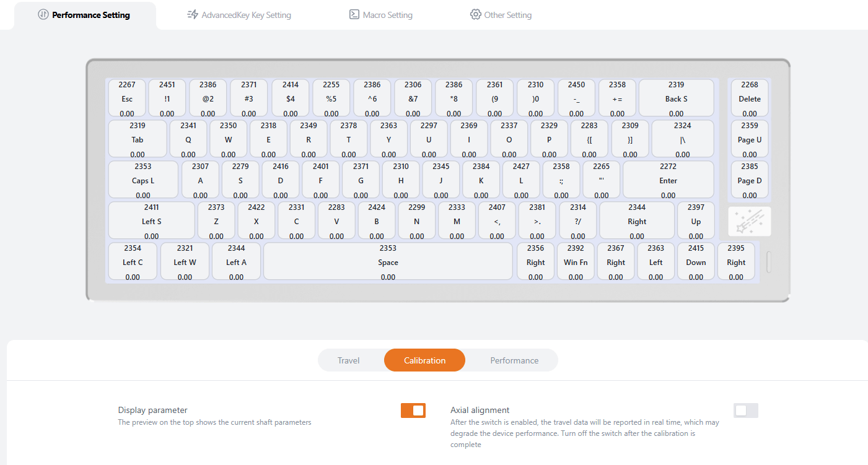Click the Win Fn key
Image resolution: width=868 pixels, height=465 pixels.
pos(576,262)
